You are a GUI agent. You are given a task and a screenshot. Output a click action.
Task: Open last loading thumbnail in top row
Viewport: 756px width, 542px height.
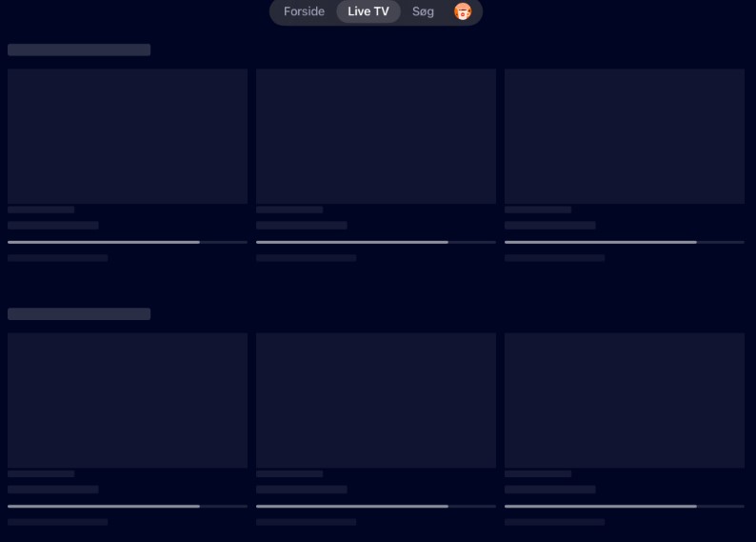click(625, 136)
